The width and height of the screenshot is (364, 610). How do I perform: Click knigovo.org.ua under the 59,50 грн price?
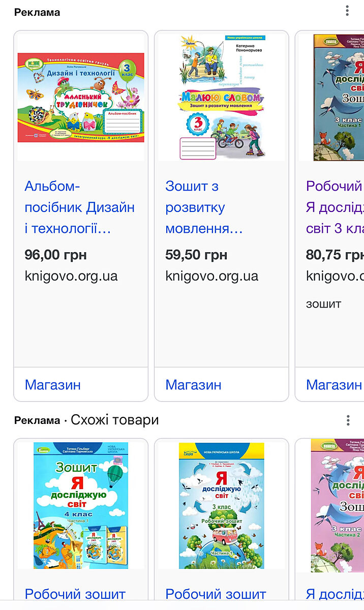pos(211,276)
